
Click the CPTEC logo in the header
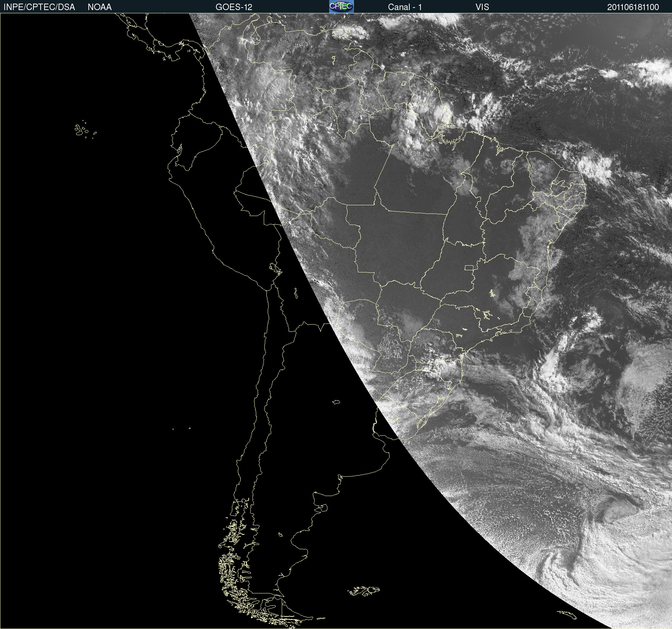coord(341,6)
